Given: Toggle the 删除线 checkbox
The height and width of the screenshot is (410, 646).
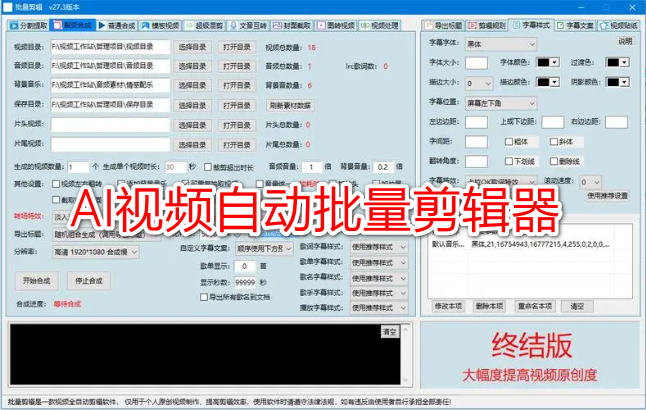Looking at the screenshot, I should coord(554,161).
